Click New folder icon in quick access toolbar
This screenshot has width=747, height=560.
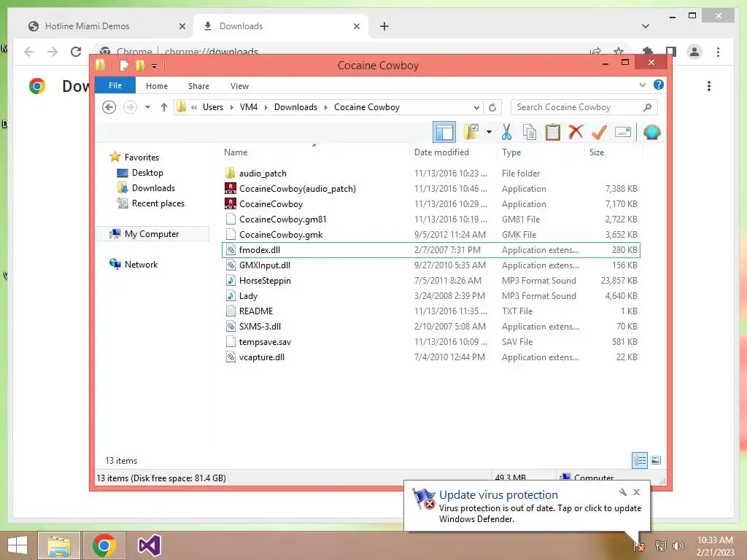[x=139, y=65]
